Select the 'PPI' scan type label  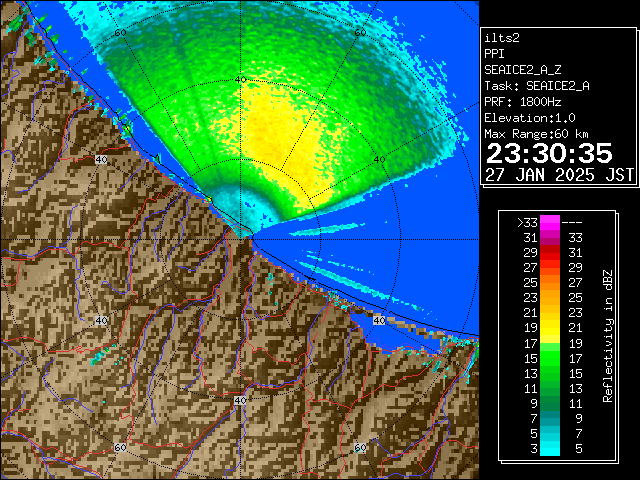494,54
